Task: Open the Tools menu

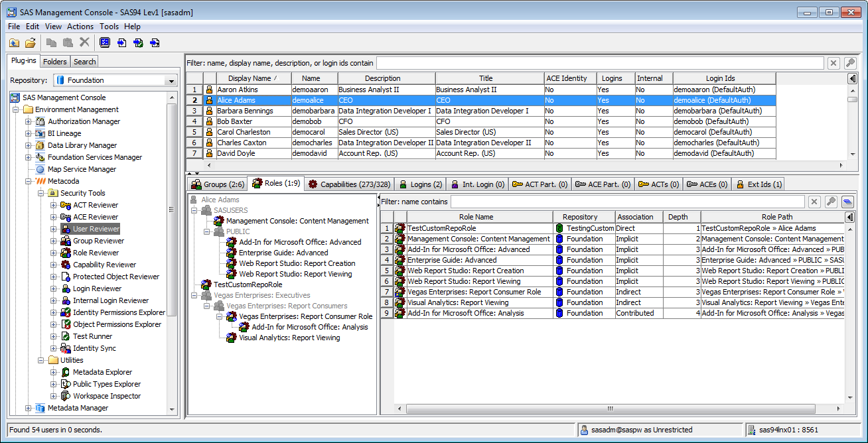Action: point(109,27)
